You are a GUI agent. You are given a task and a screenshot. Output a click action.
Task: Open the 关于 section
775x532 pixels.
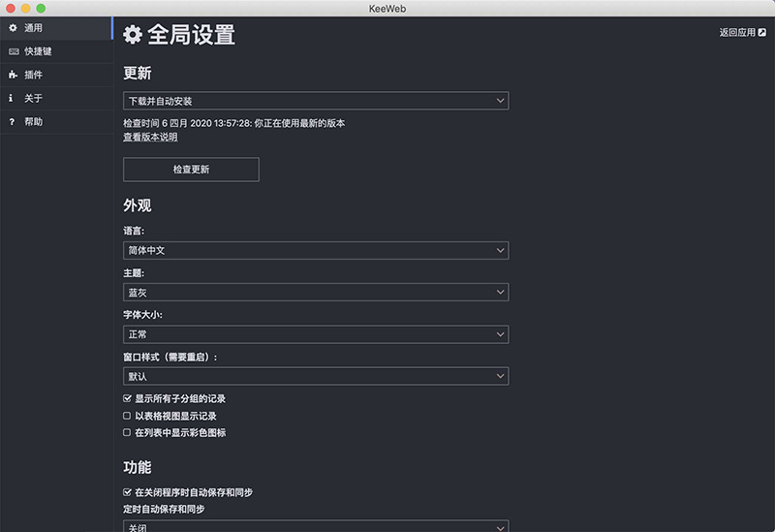click(56, 99)
